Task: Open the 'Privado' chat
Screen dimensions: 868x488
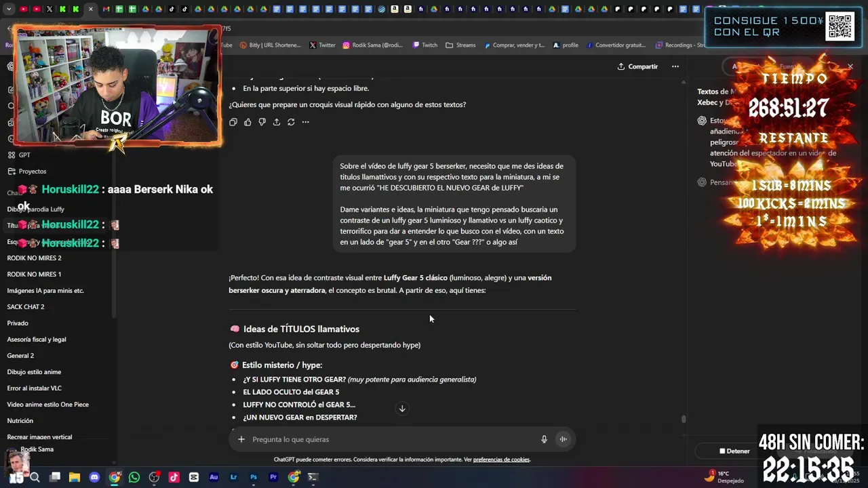Action: point(18,323)
